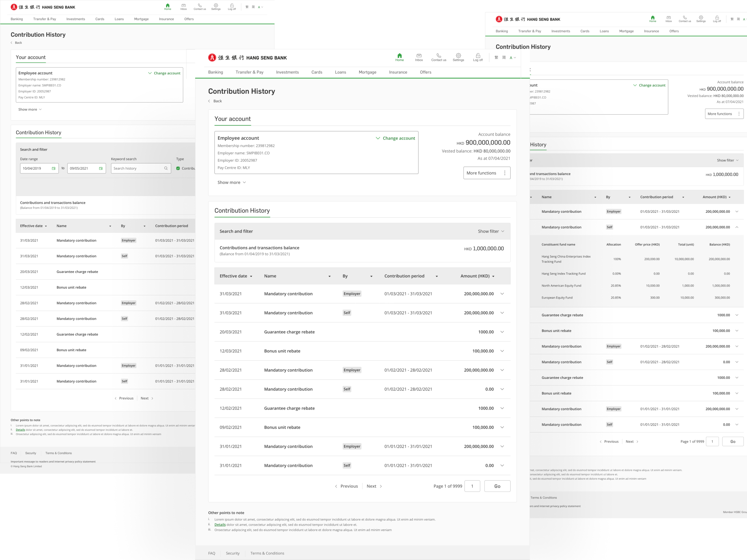Expand Show filter in front window

[491, 231]
